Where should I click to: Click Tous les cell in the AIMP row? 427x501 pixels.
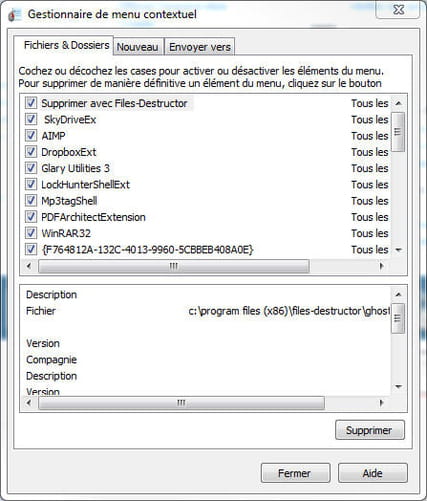coord(370,136)
